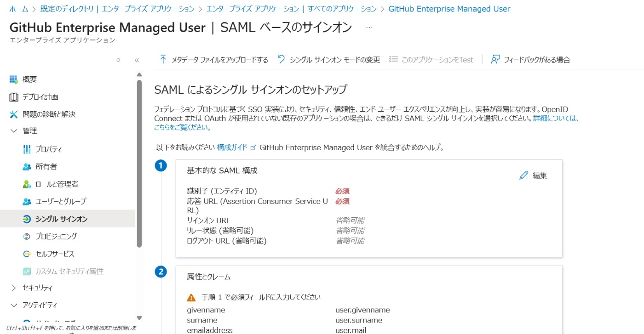Viewport: 644px width, 334px height.
Task: Open 既定のディレクトリ | エンタープライズ アプリケーション breadcrumb
Action: 117,9
